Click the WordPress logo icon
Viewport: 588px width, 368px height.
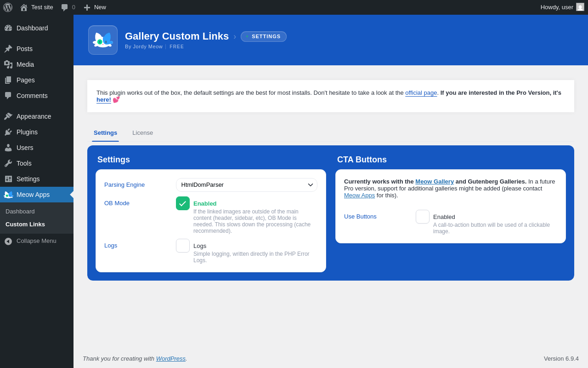coord(8,7)
